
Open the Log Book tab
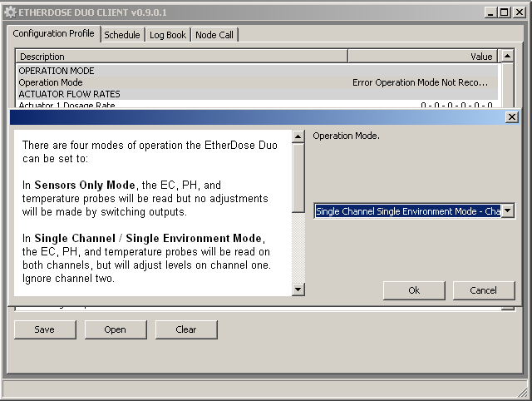[x=168, y=35]
